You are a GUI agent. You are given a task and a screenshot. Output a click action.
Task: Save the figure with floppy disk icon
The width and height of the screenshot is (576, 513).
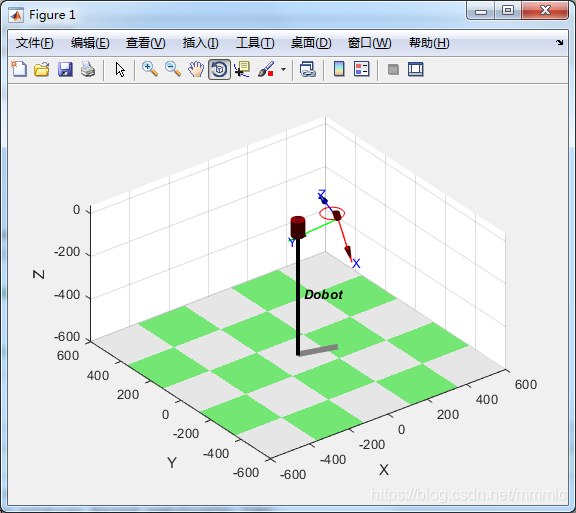[x=65, y=69]
